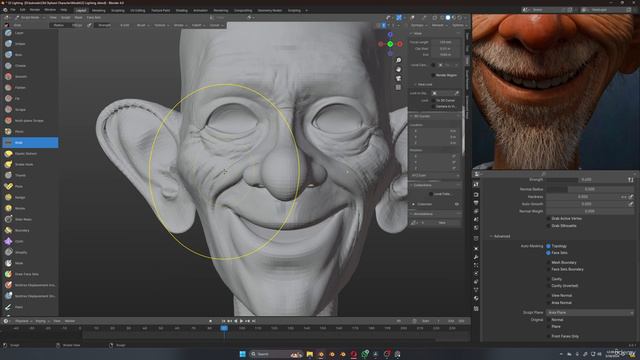Select the Cloth sculpt brush
This screenshot has height=360, width=640.
(30, 242)
